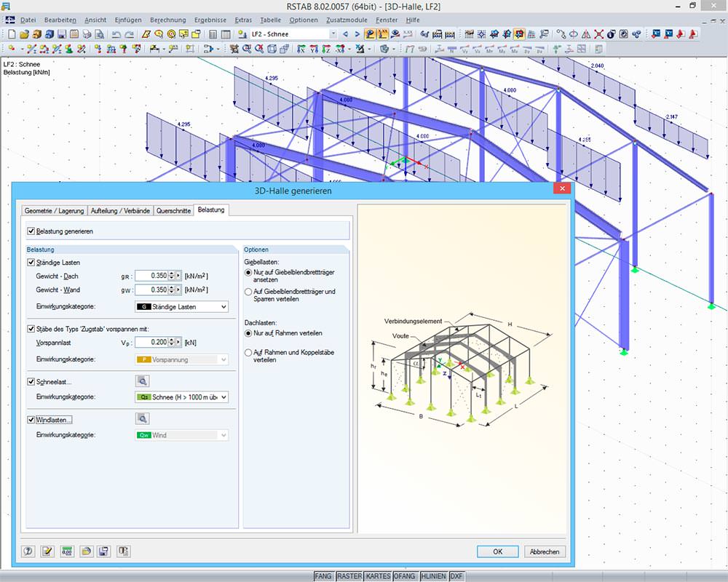Click Vorspannlast Vp spinner arrows
Image resolution: width=728 pixels, height=582 pixels.
(172, 342)
